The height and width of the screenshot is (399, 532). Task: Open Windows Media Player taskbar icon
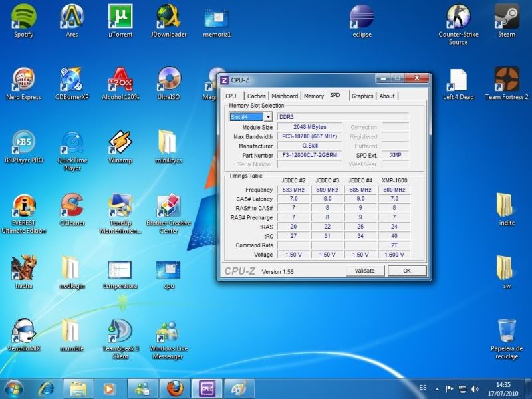coord(109,389)
